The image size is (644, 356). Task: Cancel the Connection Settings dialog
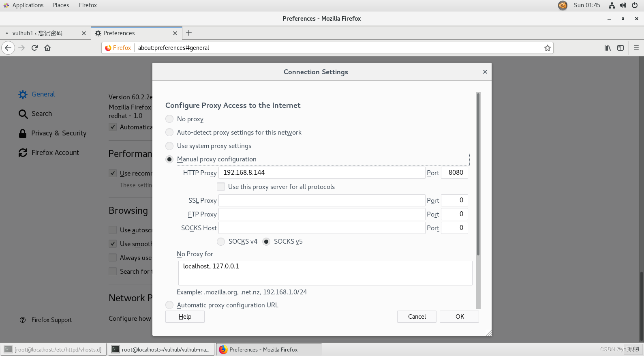point(417,317)
